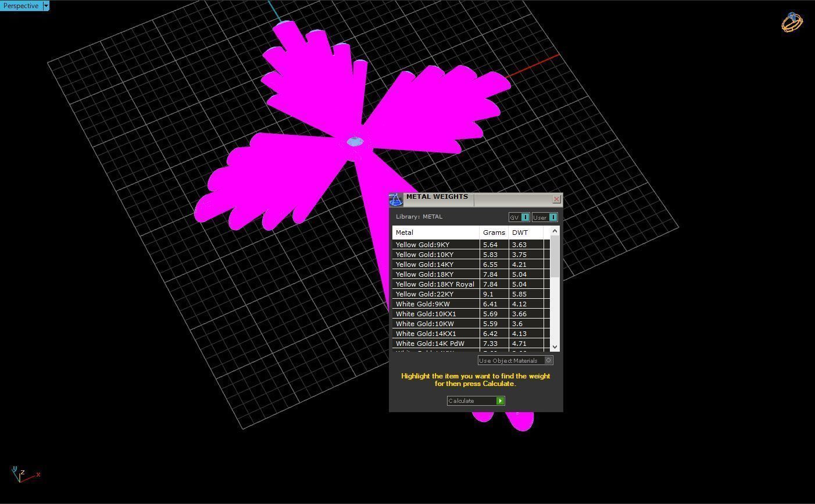This screenshot has width=815, height=504.
Task: Click the 5.64 grams value
Action: click(490, 245)
